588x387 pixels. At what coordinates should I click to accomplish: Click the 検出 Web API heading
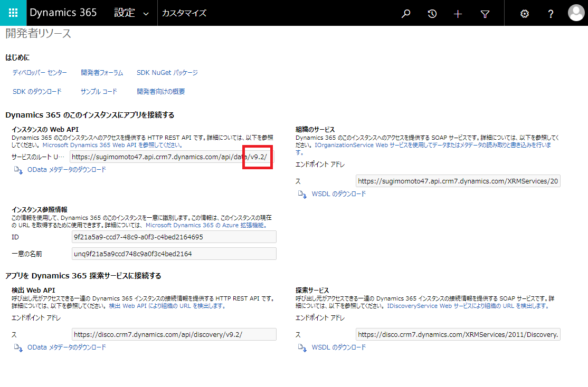[33, 291]
